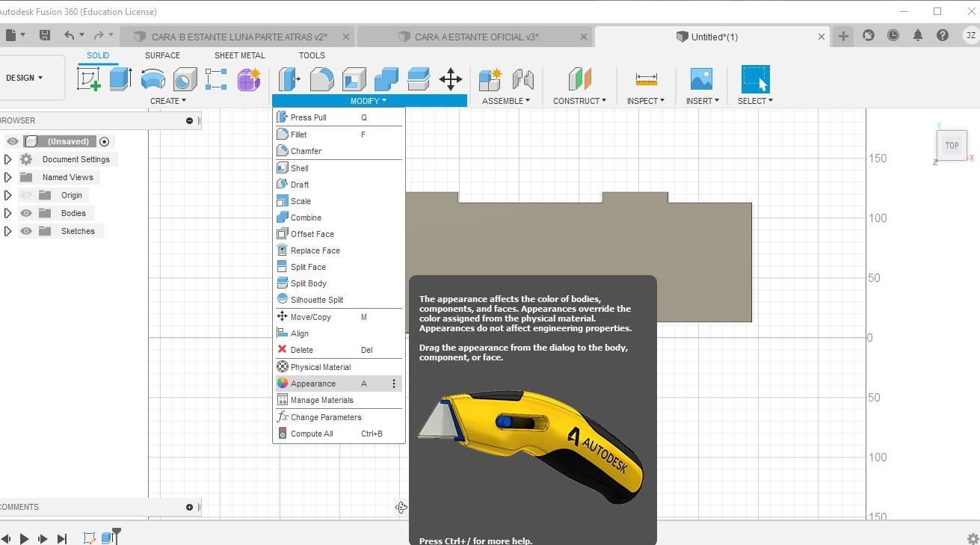Select the window Select tool icon

[755, 78]
